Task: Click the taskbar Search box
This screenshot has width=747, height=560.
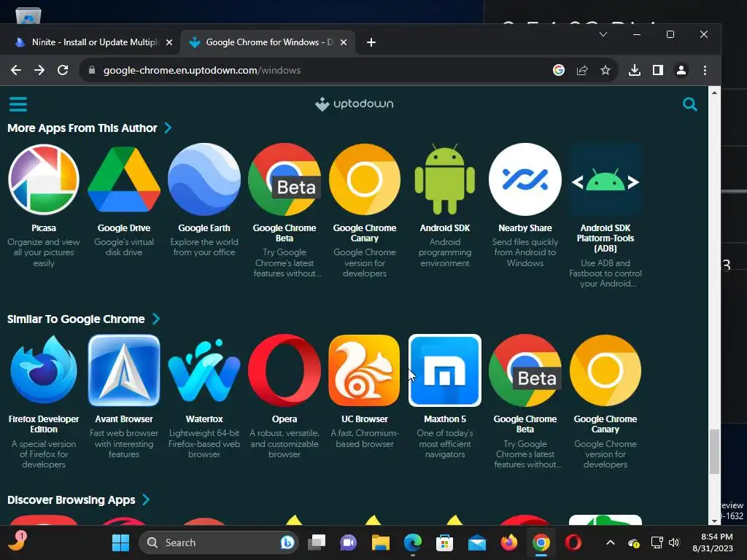Action: click(x=218, y=542)
